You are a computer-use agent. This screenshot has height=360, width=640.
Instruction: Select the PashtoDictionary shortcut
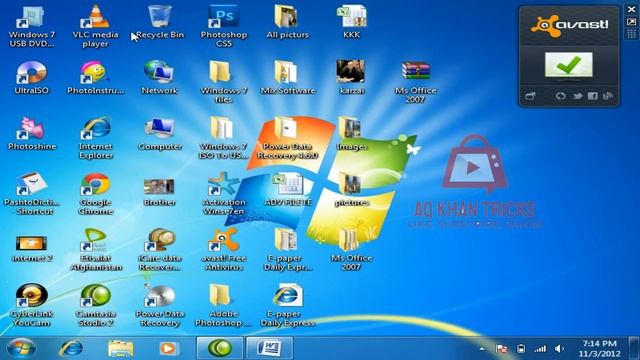[32, 193]
